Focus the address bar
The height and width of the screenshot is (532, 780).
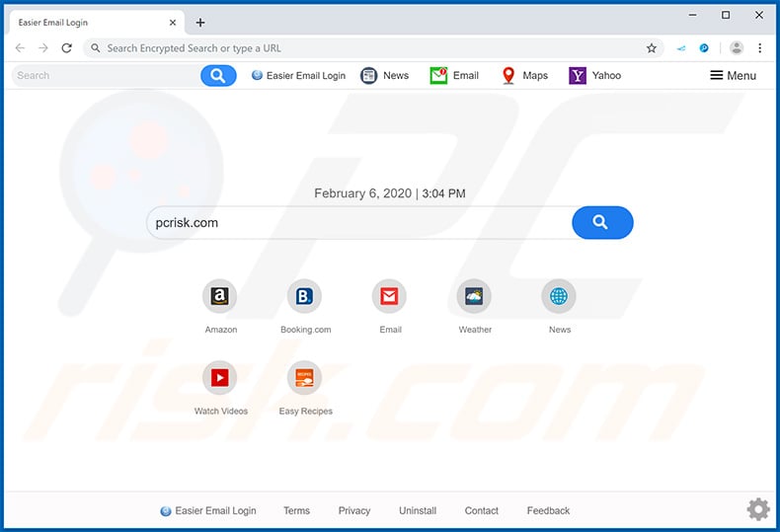point(373,48)
